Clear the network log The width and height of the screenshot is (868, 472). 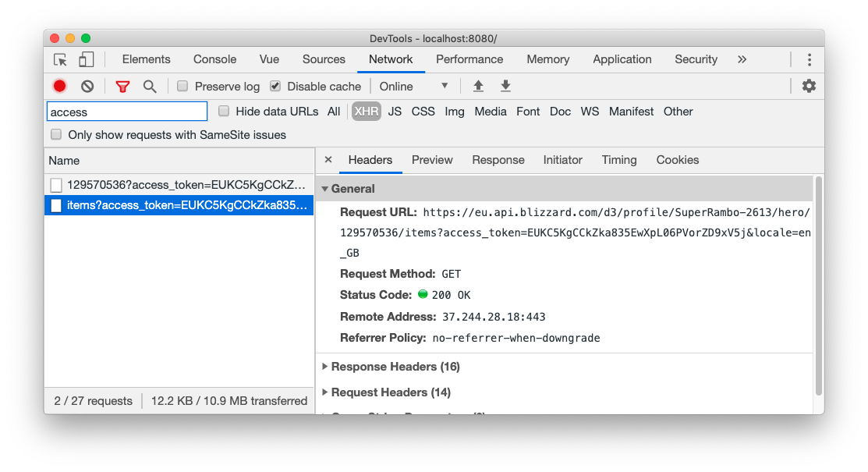click(87, 87)
